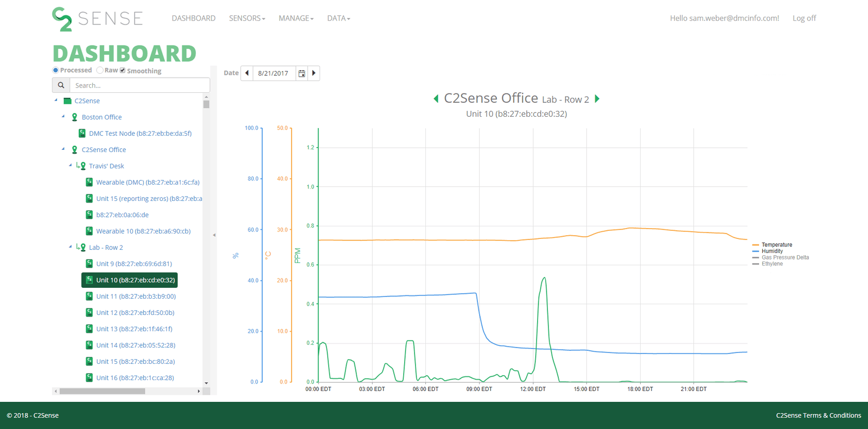Open the SENSORS dropdown menu
The width and height of the screenshot is (868, 429).
click(247, 18)
